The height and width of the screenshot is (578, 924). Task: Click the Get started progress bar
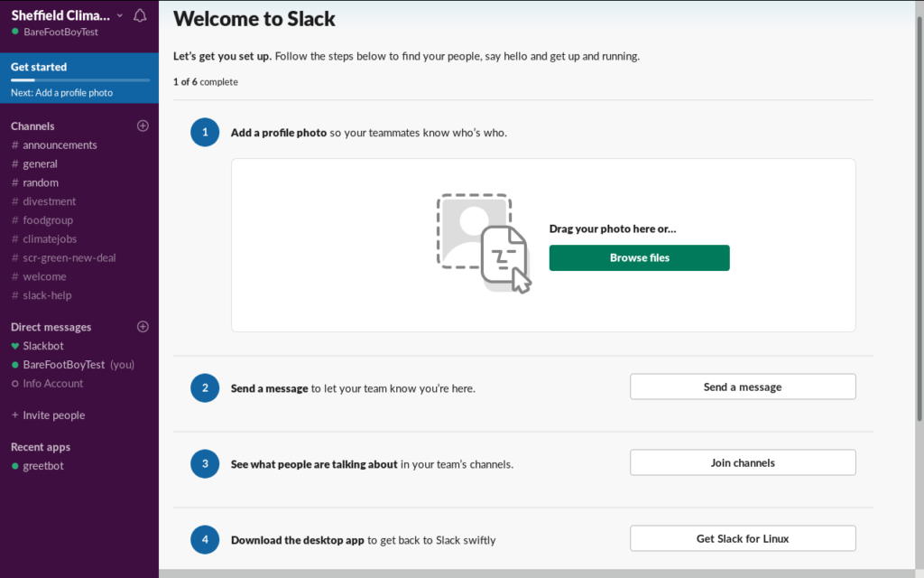click(80, 79)
